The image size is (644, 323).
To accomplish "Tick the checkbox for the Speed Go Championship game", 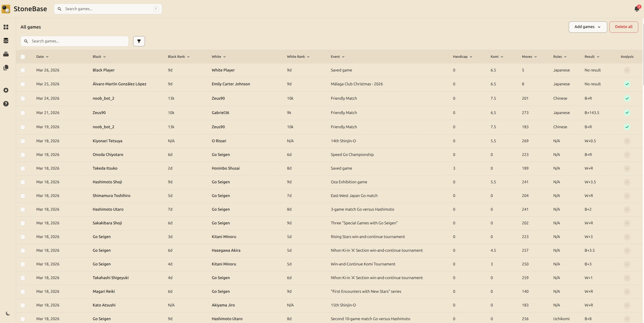I will click(23, 155).
